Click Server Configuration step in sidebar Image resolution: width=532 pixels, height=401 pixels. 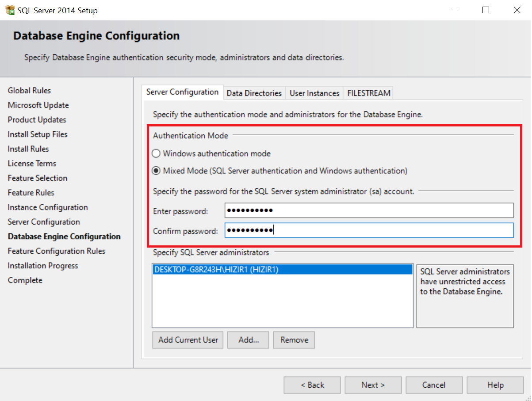click(x=44, y=222)
